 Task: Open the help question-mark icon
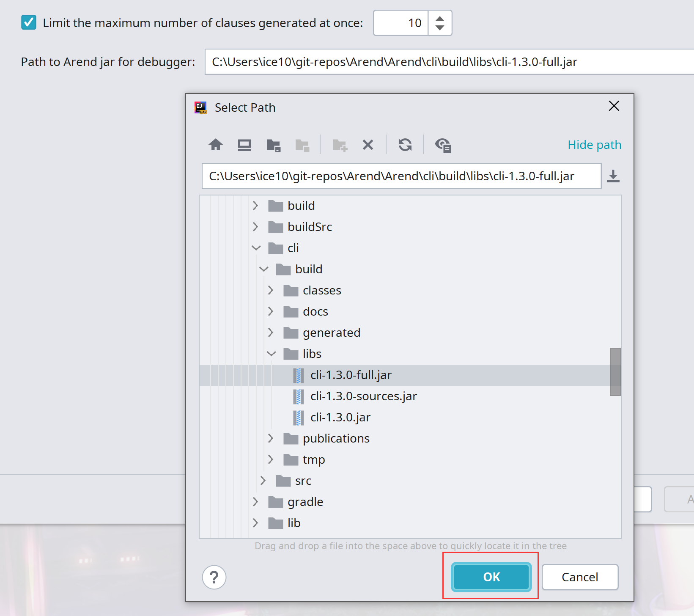click(x=214, y=577)
